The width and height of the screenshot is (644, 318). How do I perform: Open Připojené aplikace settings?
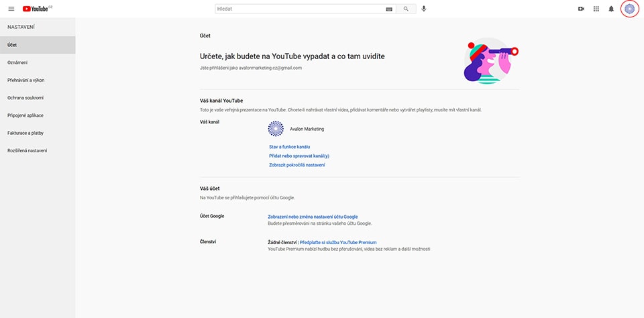coord(38,115)
